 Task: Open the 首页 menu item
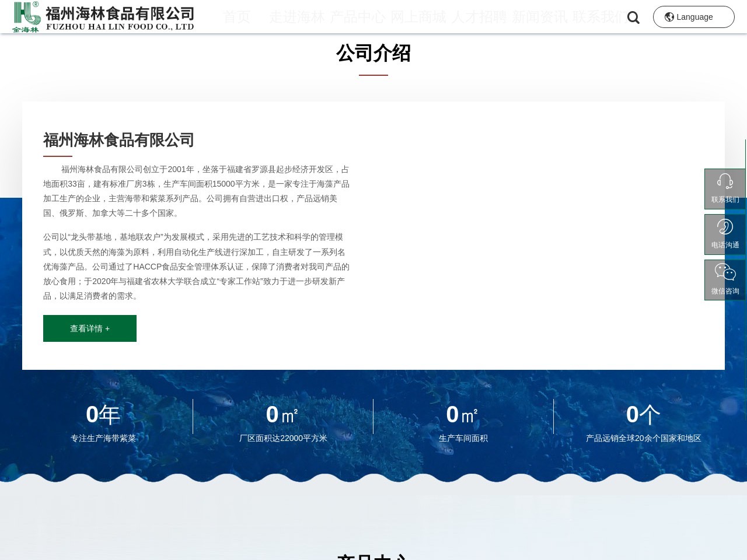[x=237, y=17]
